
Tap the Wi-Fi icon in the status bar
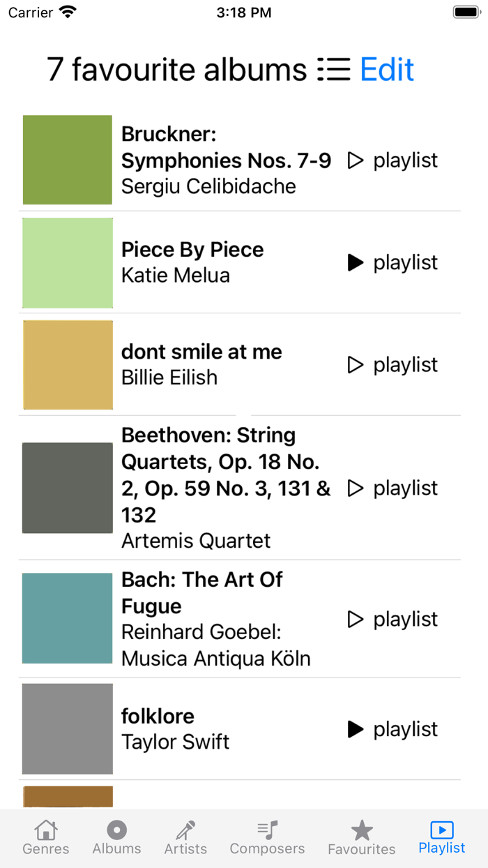67,11
